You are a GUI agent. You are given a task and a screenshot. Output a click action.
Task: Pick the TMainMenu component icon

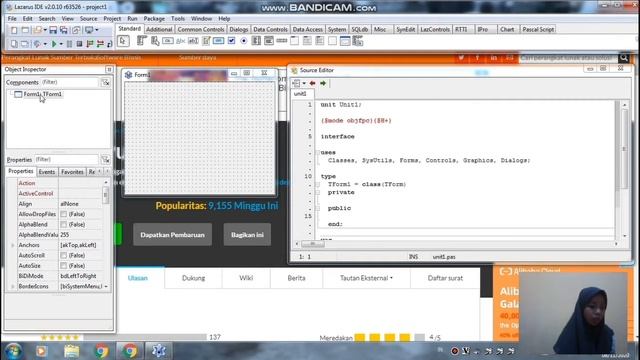click(142, 41)
